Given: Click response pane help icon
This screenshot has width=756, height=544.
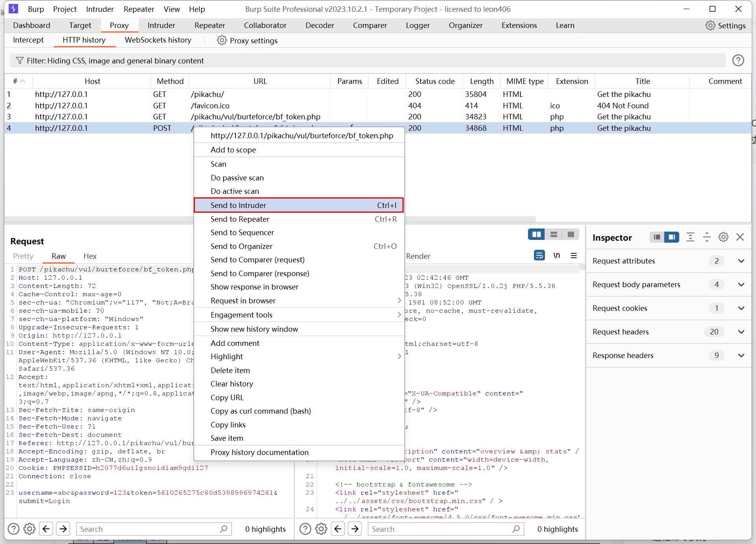Looking at the screenshot, I should pos(305,529).
